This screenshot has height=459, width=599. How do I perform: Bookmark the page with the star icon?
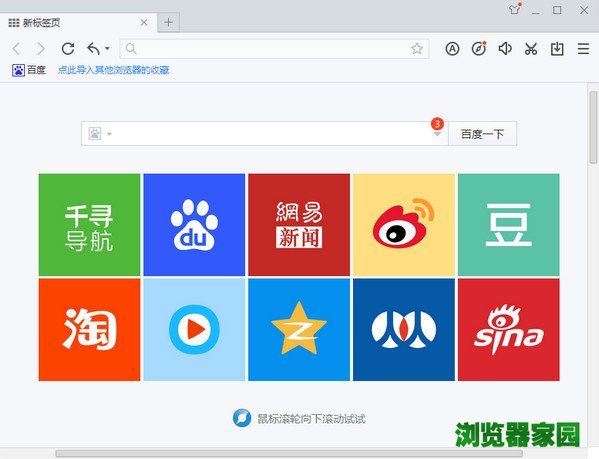[417, 48]
